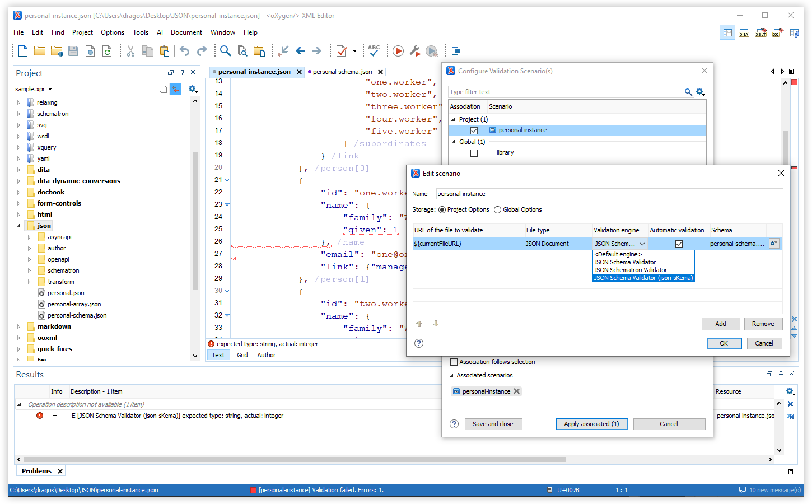
Task: Toggle the Automatic validation checkbox
Action: 679,244
